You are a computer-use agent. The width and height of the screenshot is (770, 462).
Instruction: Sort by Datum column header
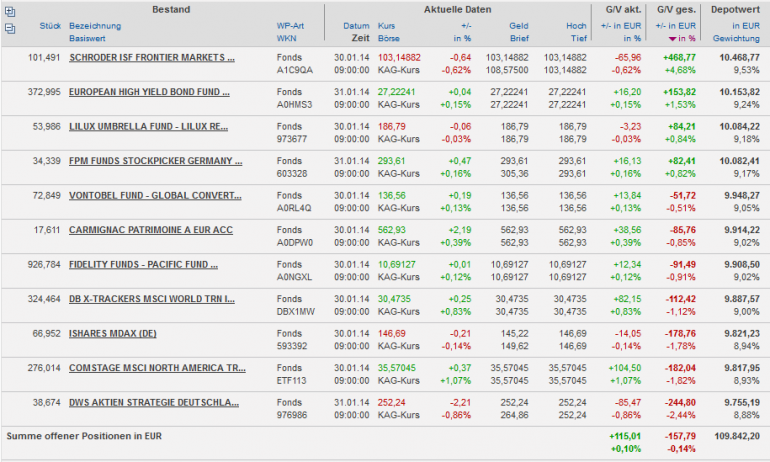356,25
